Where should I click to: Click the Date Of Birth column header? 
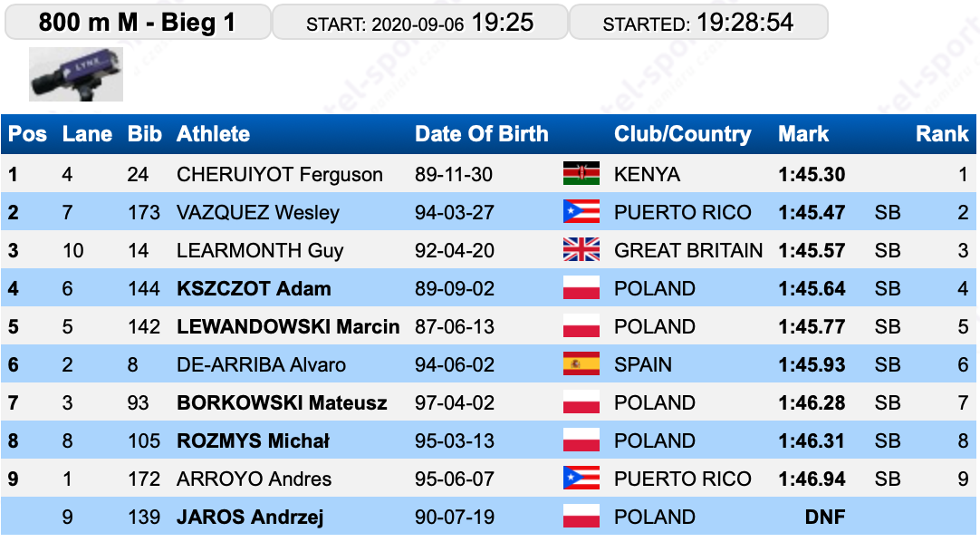tap(481, 134)
